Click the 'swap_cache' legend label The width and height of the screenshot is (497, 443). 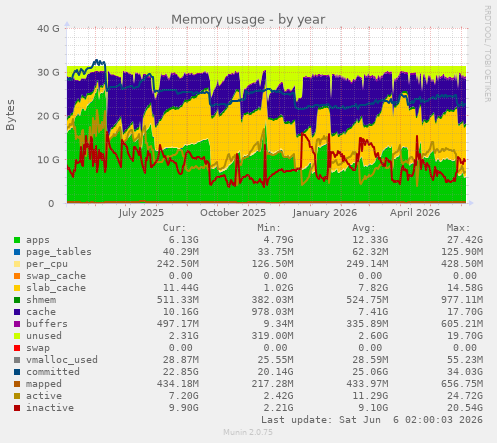point(56,276)
